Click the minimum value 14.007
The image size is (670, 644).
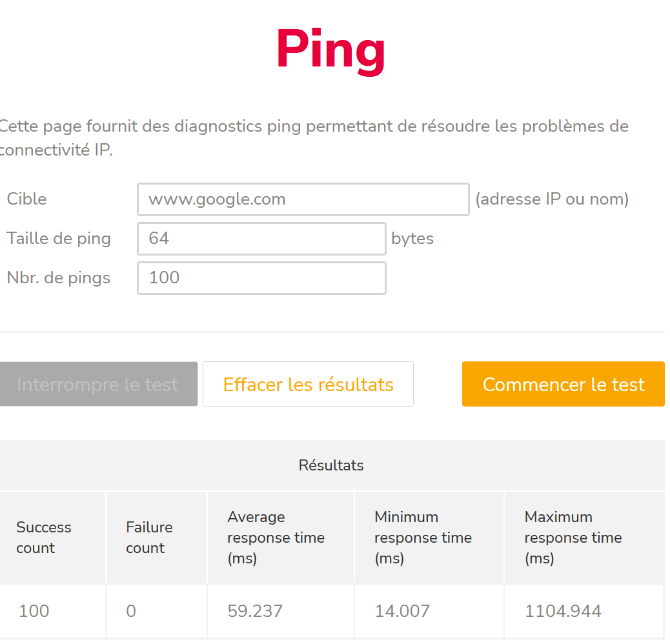pyautogui.click(x=402, y=611)
